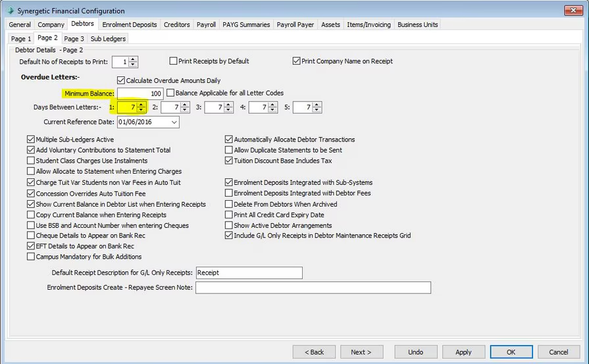Viewport: 589px width, 364px height.
Task: Enable Print Receipts by Default
Action: pos(173,61)
